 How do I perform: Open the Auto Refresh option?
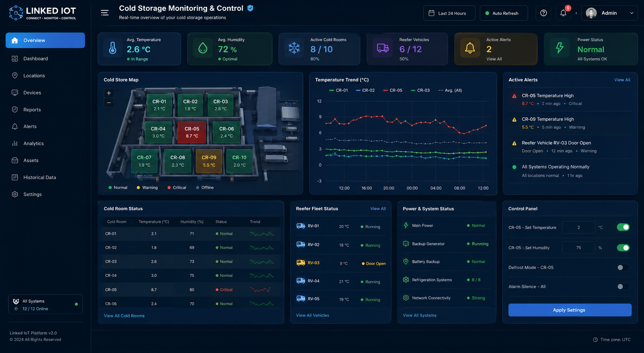coord(504,13)
